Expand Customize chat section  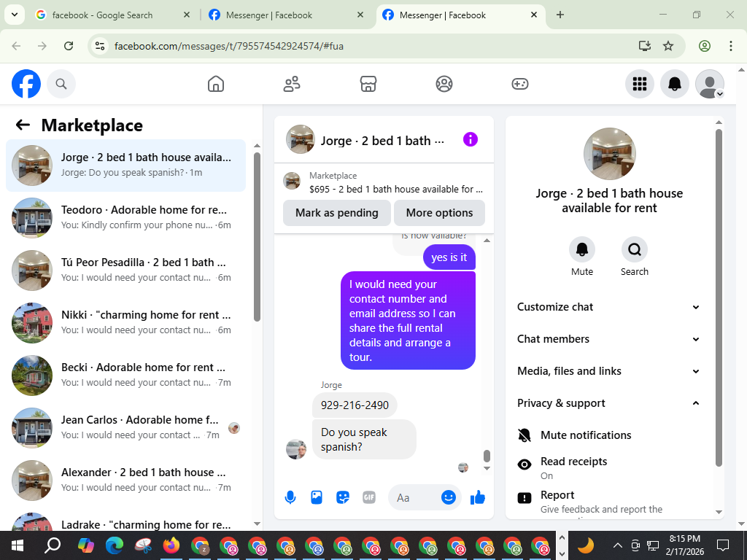pos(609,307)
